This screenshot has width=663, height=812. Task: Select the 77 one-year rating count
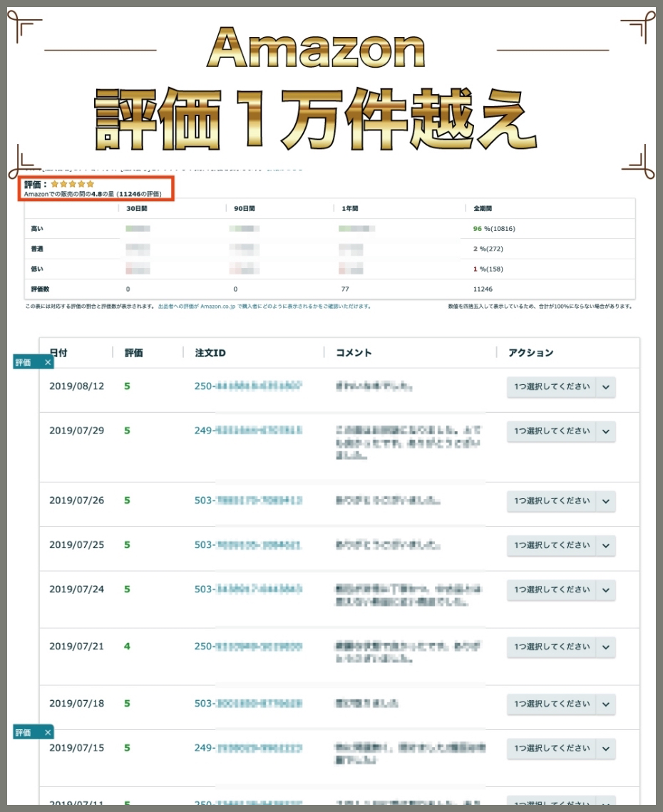point(345,289)
